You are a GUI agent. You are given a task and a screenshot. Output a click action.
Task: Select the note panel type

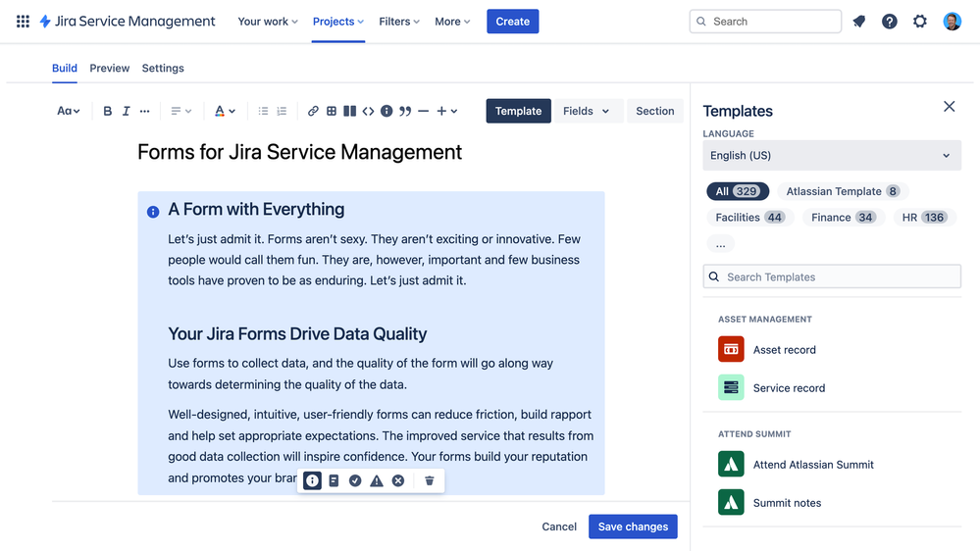[334, 480]
